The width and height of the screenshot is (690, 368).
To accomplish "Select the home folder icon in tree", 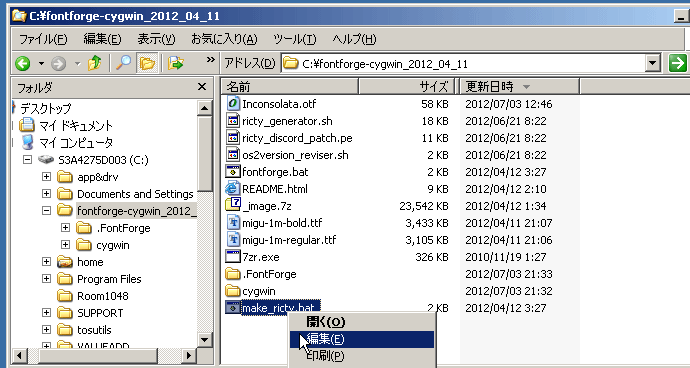I will [65, 262].
